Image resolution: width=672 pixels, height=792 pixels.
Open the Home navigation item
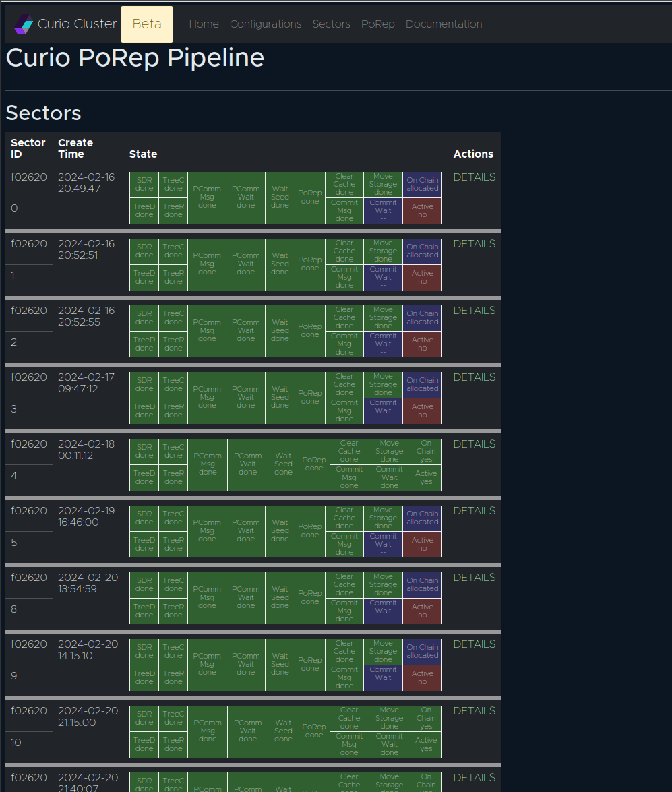pyautogui.click(x=204, y=24)
